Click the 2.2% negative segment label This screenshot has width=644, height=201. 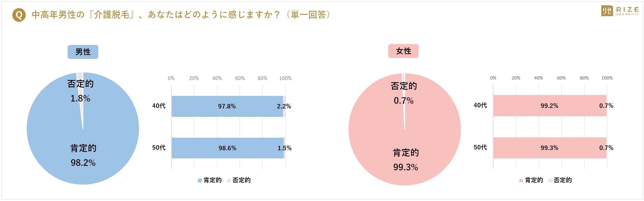pos(284,106)
